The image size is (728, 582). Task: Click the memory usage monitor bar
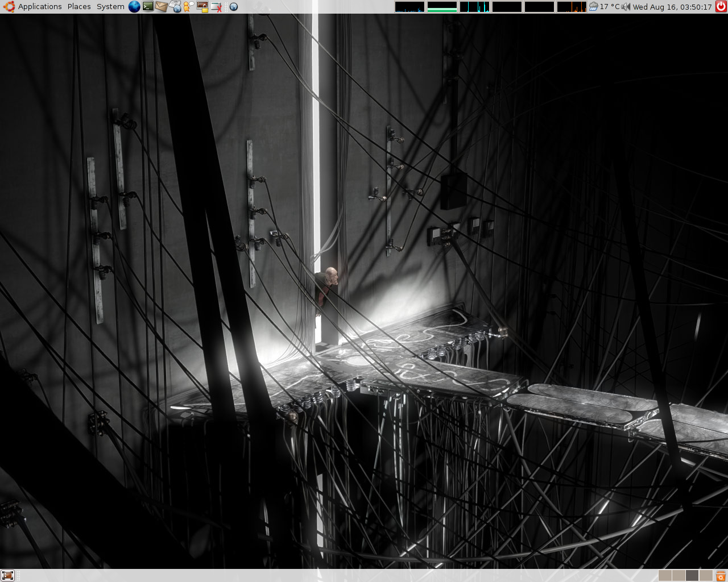[x=441, y=6]
